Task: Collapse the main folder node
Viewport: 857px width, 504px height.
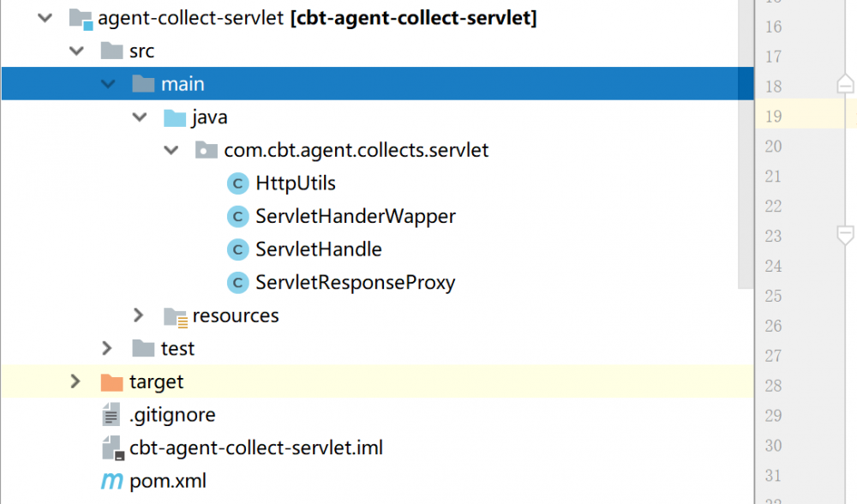Action: (x=108, y=84)
